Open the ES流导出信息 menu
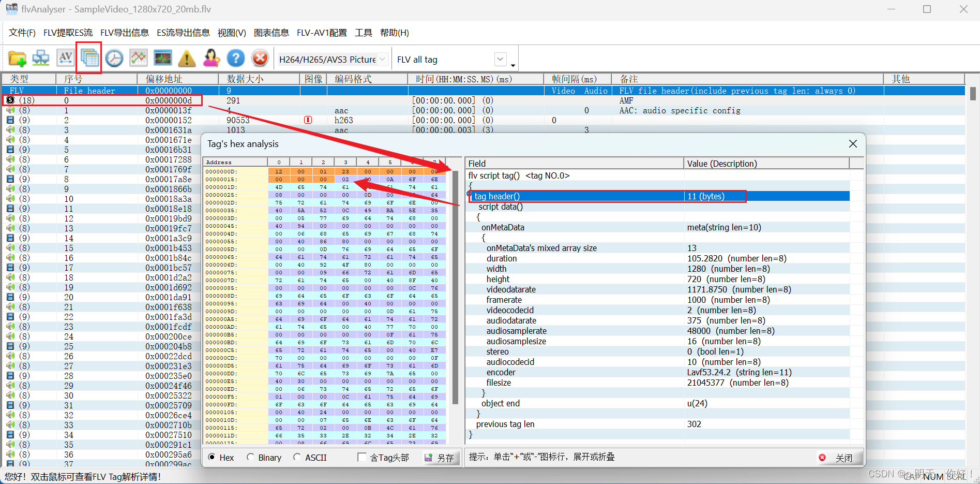This screenshot has height=484, width=980. pos(183,33)
